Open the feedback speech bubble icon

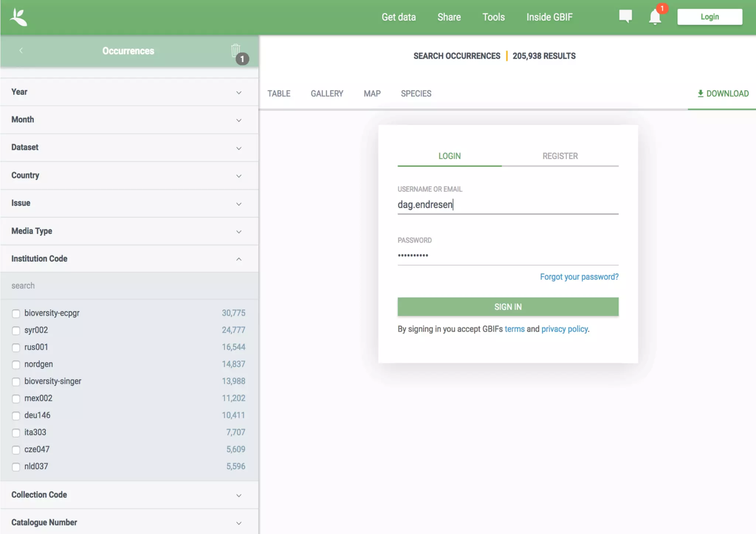click(x=625, y=17)
